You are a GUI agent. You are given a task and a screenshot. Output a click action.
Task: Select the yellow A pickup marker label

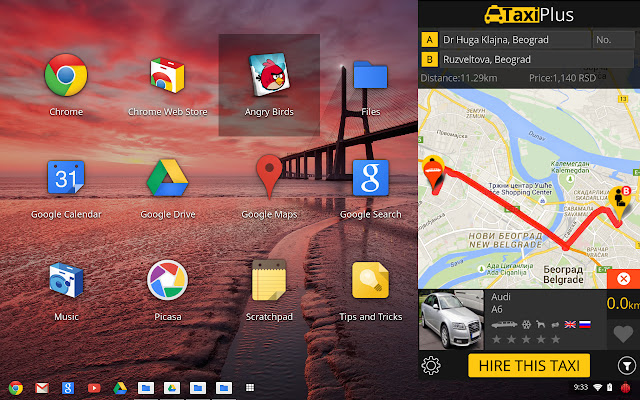429,40
